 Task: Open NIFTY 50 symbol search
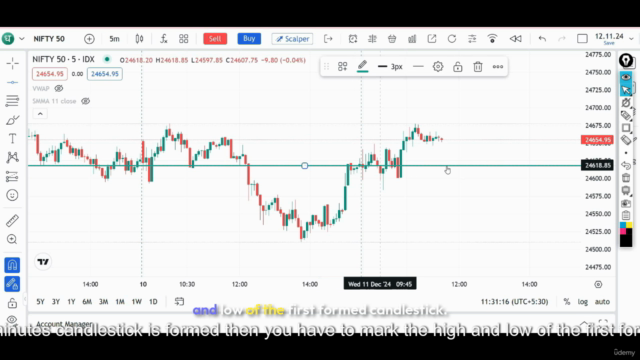[49, 39]
